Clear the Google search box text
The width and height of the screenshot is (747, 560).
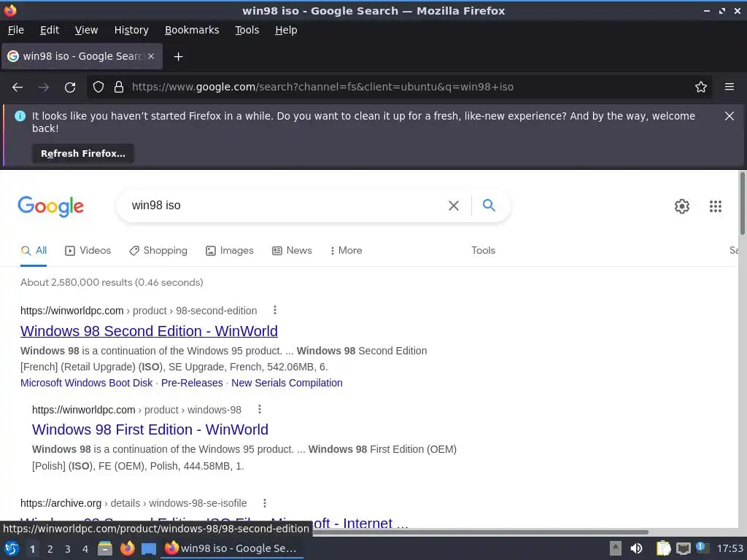[454, 206]
